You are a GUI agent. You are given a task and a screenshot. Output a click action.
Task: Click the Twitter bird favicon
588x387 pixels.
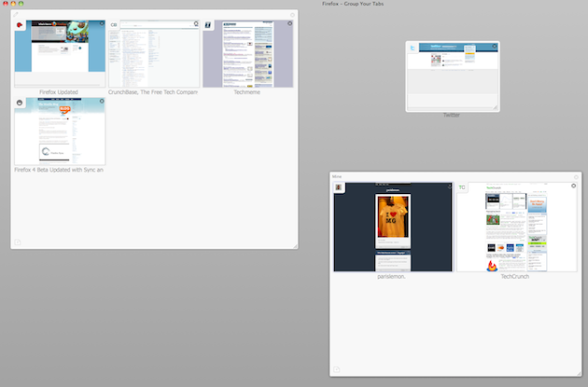pyautogui.click(x=413, y=47)
